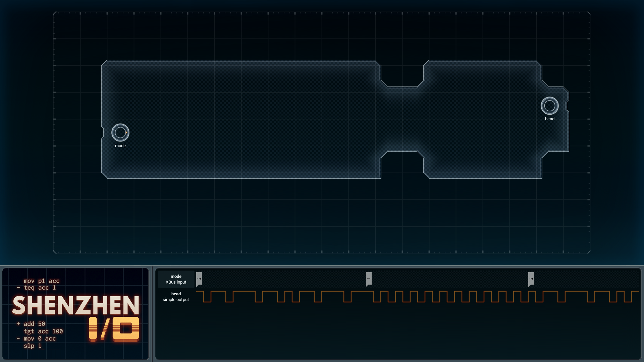This screenshot has width=644, height=362.
Task: Select the 'slp 1' code line
Action: pos(33,346)
